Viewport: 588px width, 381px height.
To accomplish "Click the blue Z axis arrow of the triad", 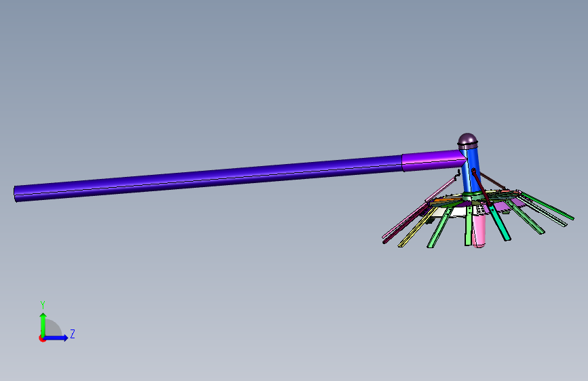I will (56, 338).
